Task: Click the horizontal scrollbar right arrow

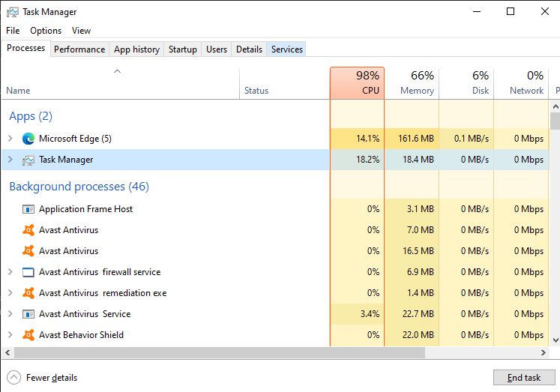Action: click(544, 353)
